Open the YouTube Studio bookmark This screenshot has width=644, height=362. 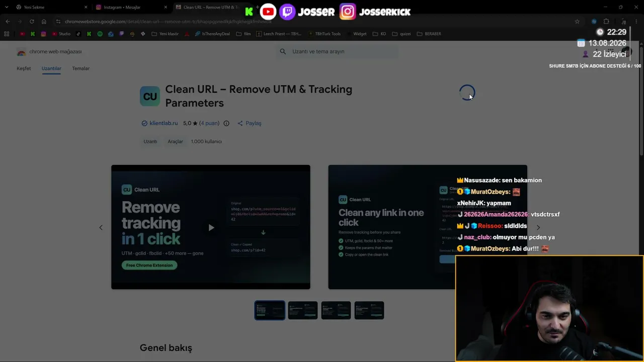click(61, 34)
